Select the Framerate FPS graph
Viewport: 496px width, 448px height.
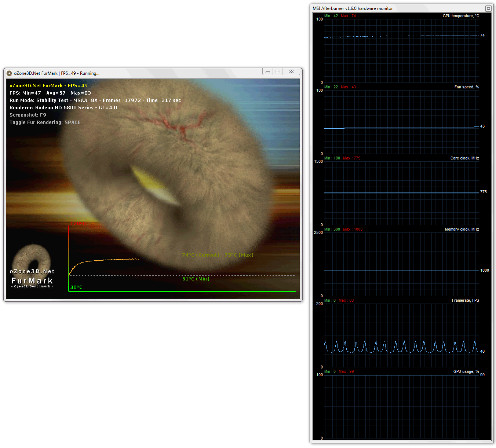point(401,335)
